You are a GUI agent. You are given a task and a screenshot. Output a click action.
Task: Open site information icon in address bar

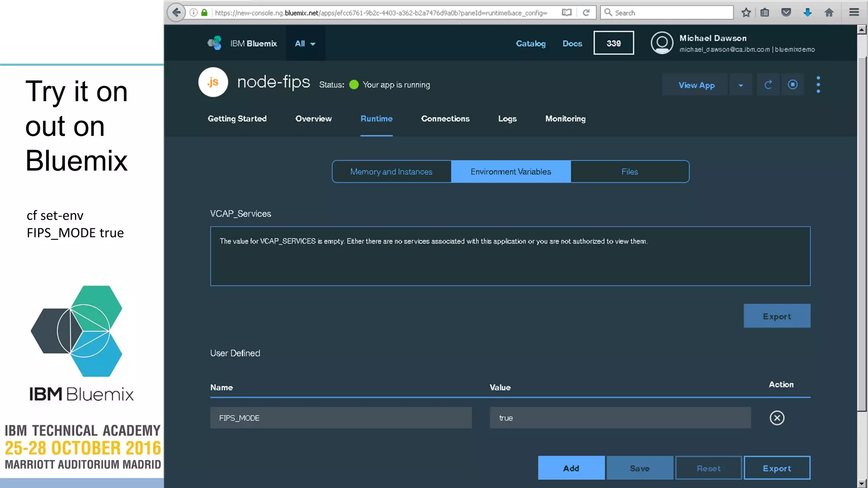click(193, 13)
